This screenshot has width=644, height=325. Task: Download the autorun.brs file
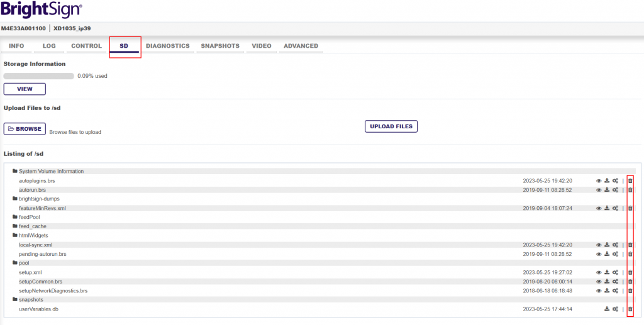(x=607, y=190)
